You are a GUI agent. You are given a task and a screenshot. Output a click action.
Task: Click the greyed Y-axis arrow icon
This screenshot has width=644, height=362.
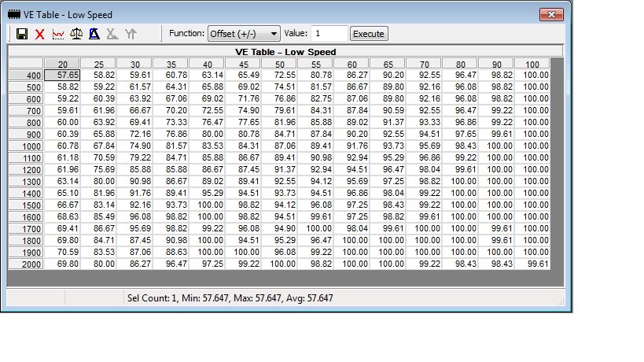(131, 34)
